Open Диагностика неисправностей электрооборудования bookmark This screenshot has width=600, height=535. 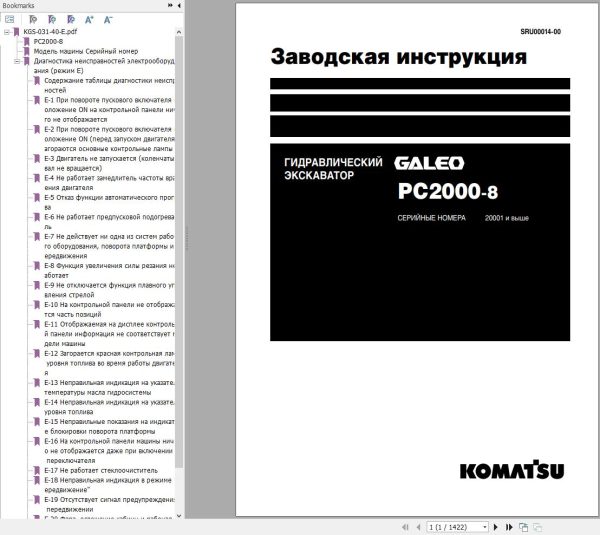coord(104,66)
